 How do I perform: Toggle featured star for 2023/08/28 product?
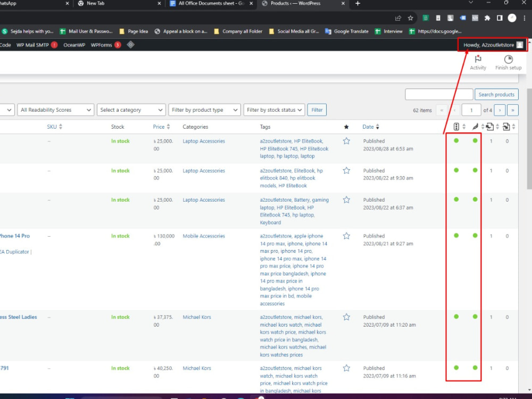[x=346, y=141]
